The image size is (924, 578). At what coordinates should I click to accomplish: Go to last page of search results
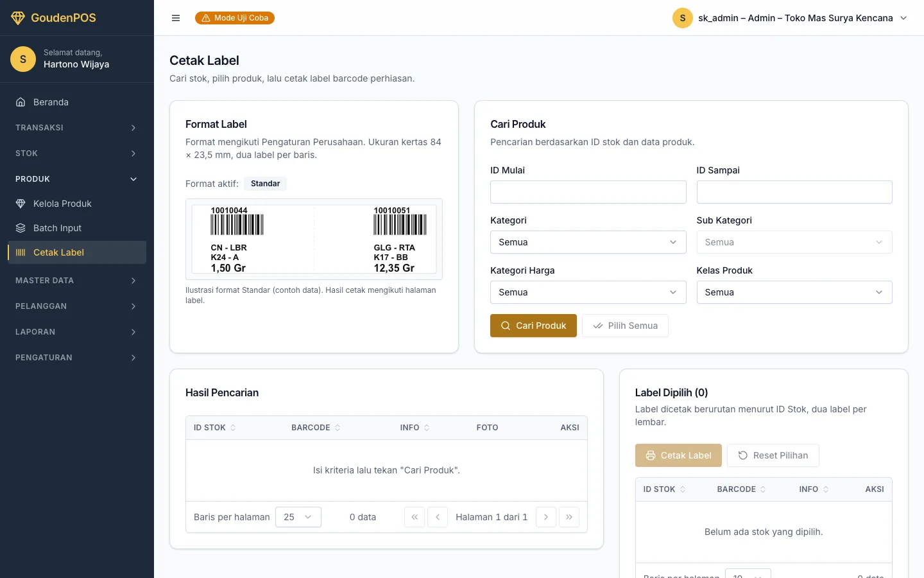click(569, 517)
